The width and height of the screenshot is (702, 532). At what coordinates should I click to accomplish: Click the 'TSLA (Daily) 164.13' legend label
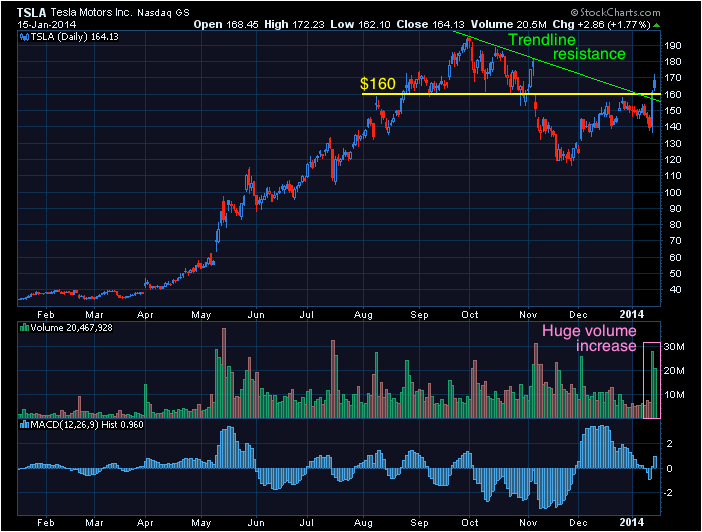[x=74, y=37]
